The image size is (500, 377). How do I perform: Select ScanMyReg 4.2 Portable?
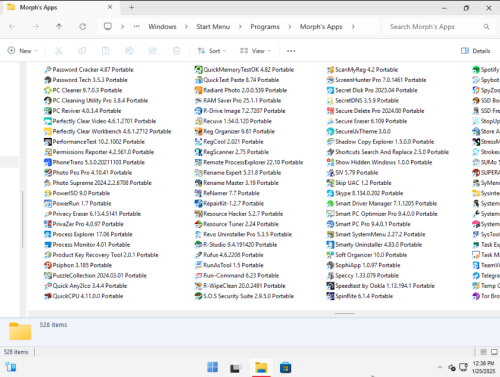(362, 70)
